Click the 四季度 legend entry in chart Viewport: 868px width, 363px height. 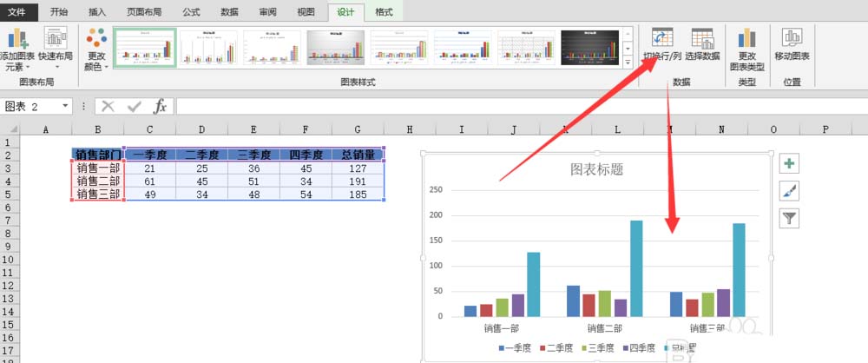[x=640, y=348]
